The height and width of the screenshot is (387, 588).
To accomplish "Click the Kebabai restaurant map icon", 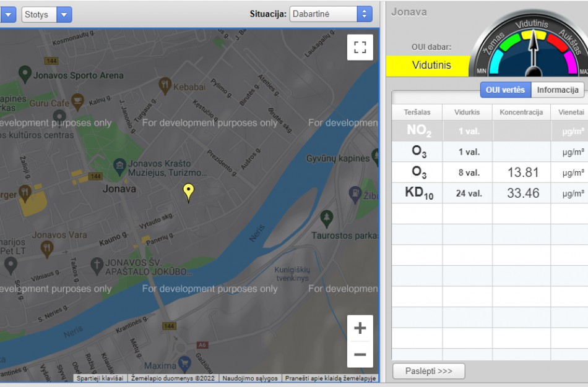I will 165,85.
